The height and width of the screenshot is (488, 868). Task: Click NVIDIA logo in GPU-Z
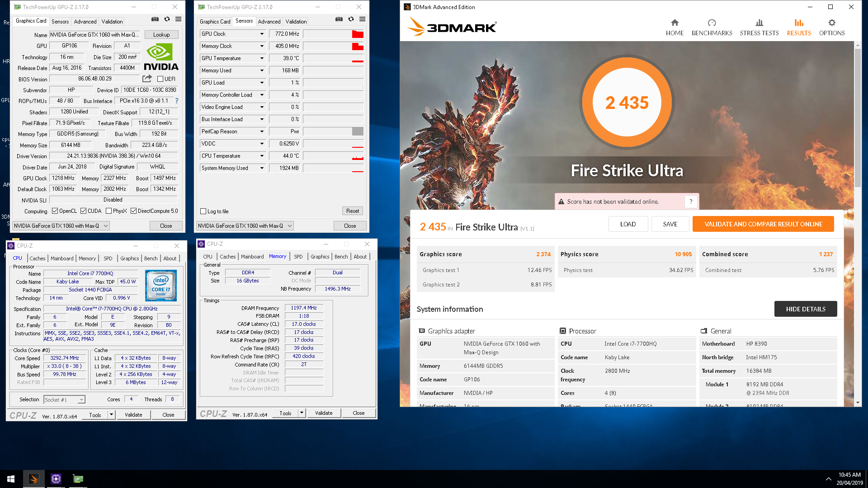(x=161, y=56)
